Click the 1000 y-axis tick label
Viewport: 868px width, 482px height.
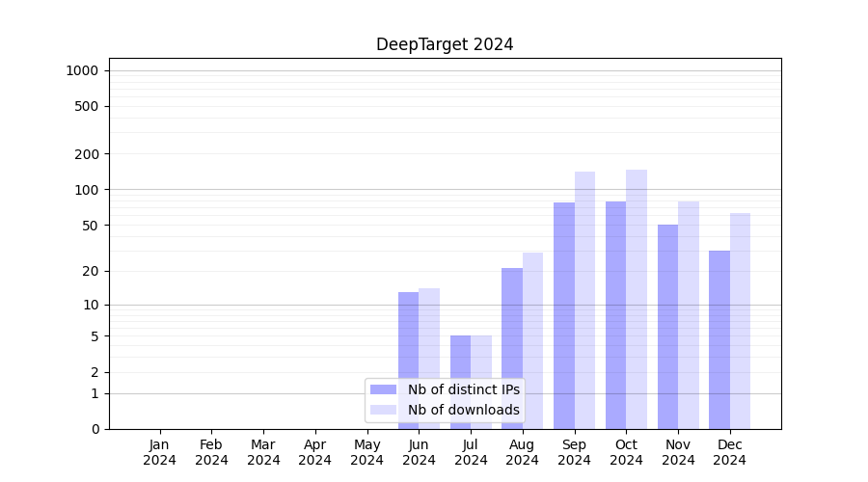(82, 70)
